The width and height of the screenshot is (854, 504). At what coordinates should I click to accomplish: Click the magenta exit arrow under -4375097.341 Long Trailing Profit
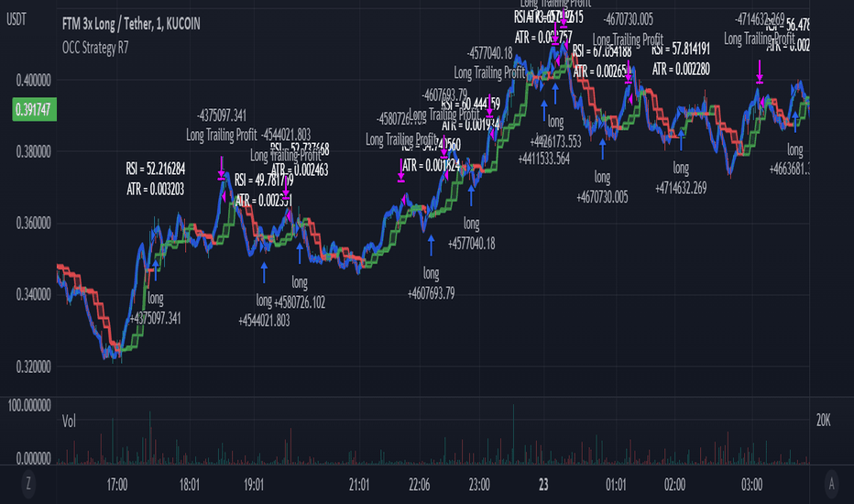coord(221,168)
